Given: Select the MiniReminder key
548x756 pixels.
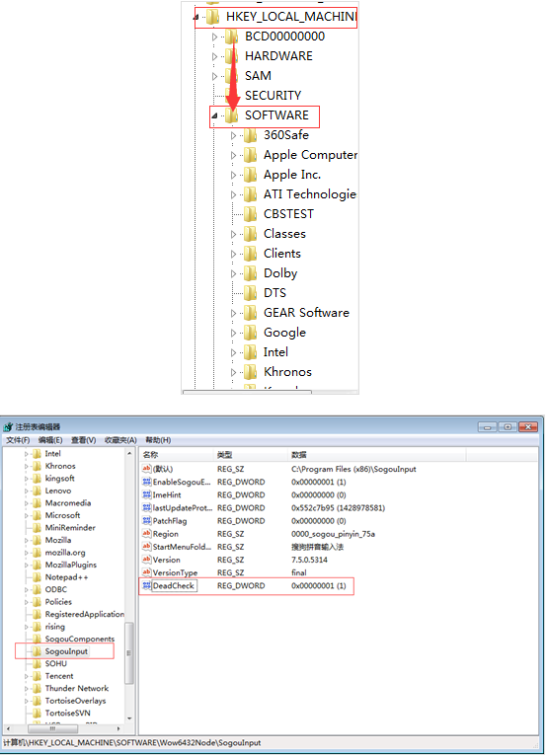Looking at the screenshot, I should point(70,527).
